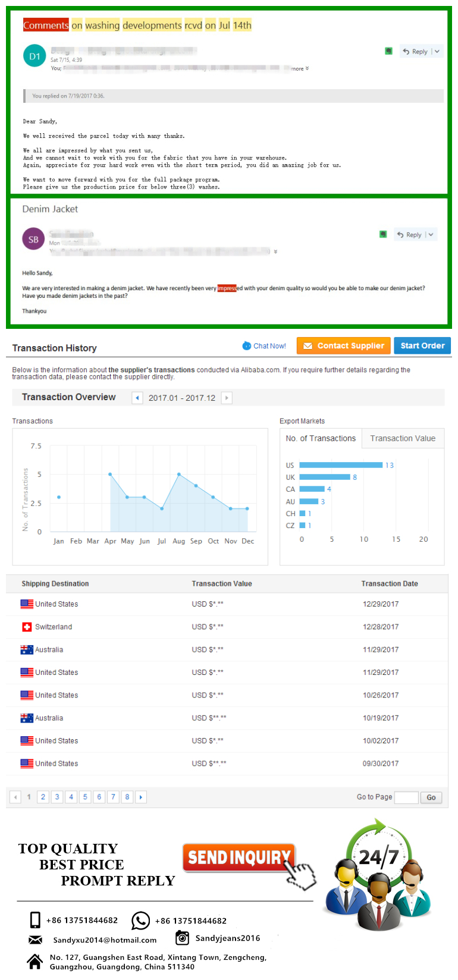Click the Chat Now! link
Image resolution: width=458 pixels, height=980 pixels.
(x=269, y=346)
